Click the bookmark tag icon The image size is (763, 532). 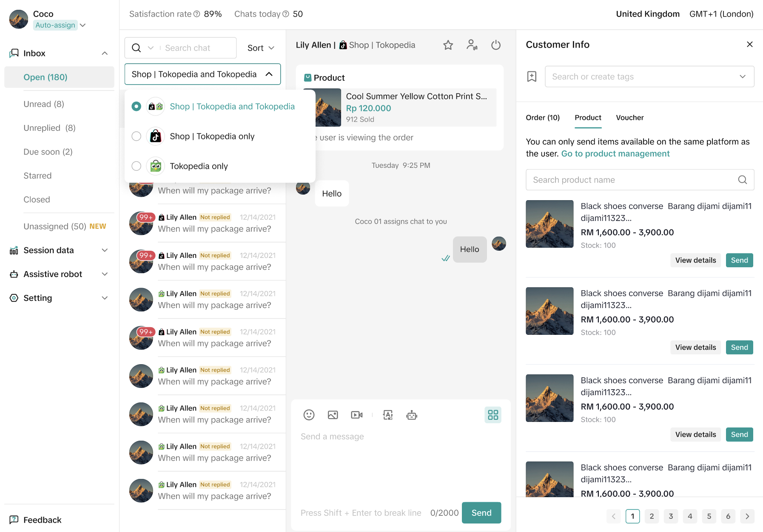pyautogui.click(x=532, y=76)
